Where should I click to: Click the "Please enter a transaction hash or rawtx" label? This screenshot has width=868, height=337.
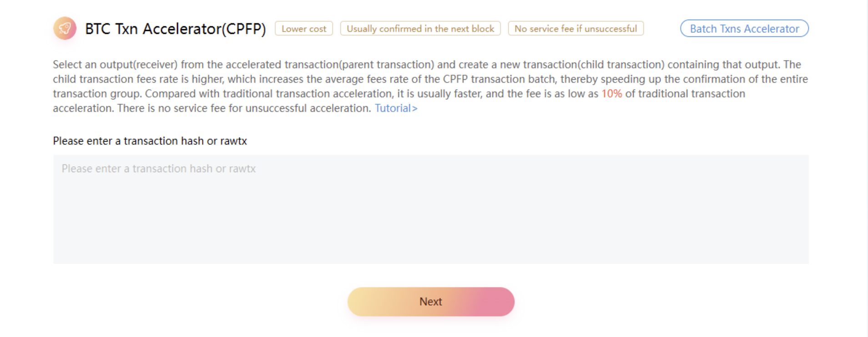click(150, 141)
